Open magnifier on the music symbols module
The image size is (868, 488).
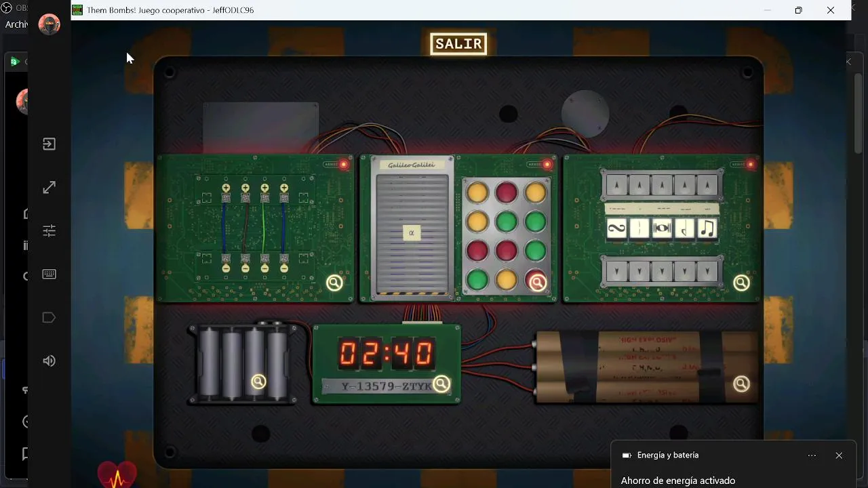[x=741, y=283]
